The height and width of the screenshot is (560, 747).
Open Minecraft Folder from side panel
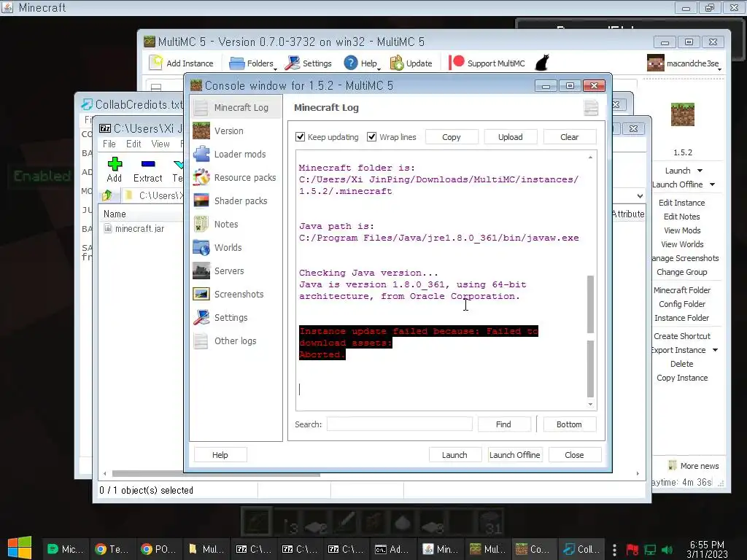682,290
